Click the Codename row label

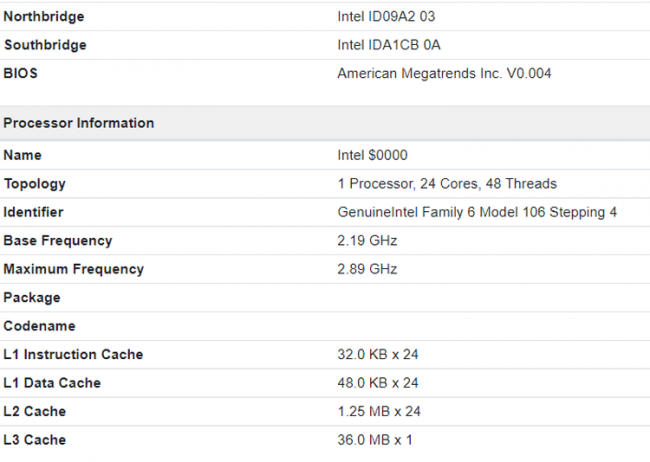click(39, 326)
